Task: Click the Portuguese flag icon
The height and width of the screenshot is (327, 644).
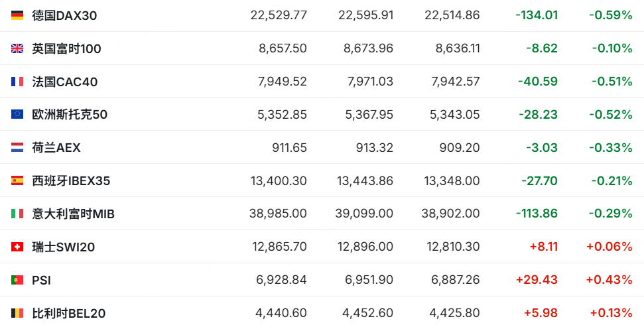Action: click(x=17, y=280)
